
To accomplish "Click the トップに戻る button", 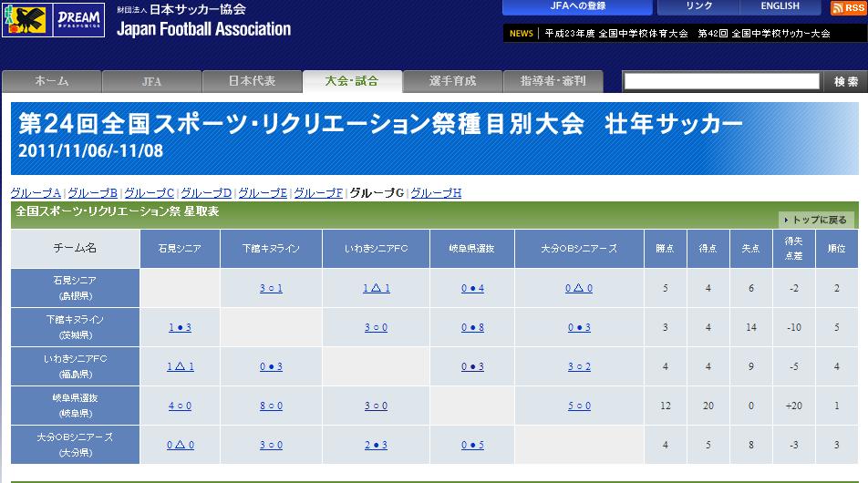I will pyautogui.click(x=816, y=220).
